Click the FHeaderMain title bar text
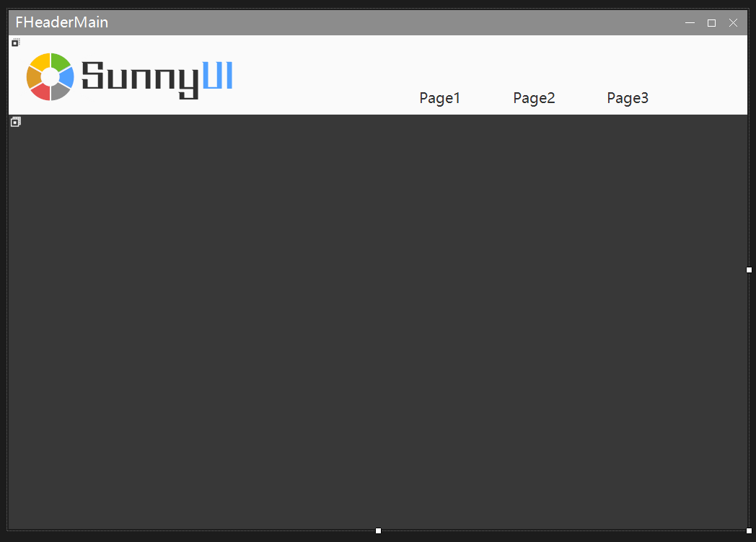Screen dimensions: 756x542 (62, 22)
